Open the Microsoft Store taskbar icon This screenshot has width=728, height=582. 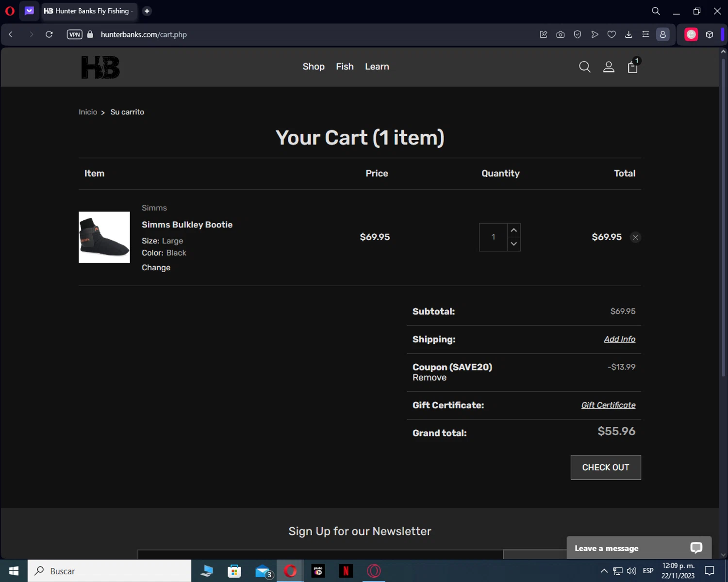(x=234, y=571)
